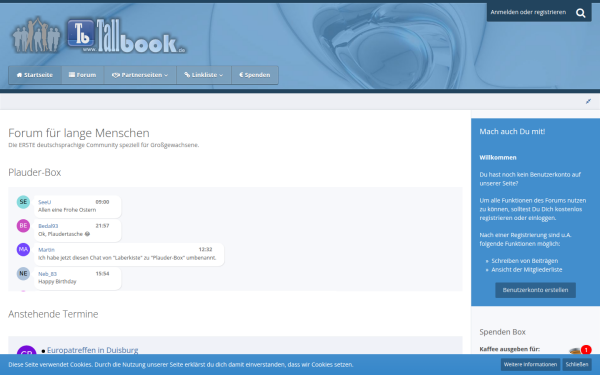
Task: Click the BE avatar of Bedal93
Action: coord(23,226)
